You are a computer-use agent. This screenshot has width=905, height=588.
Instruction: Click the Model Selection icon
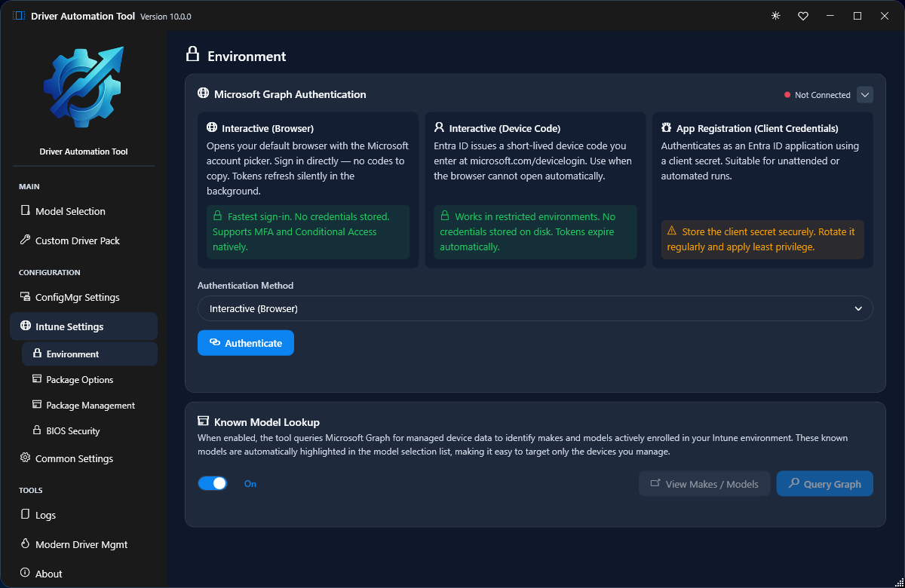[25, 211]
